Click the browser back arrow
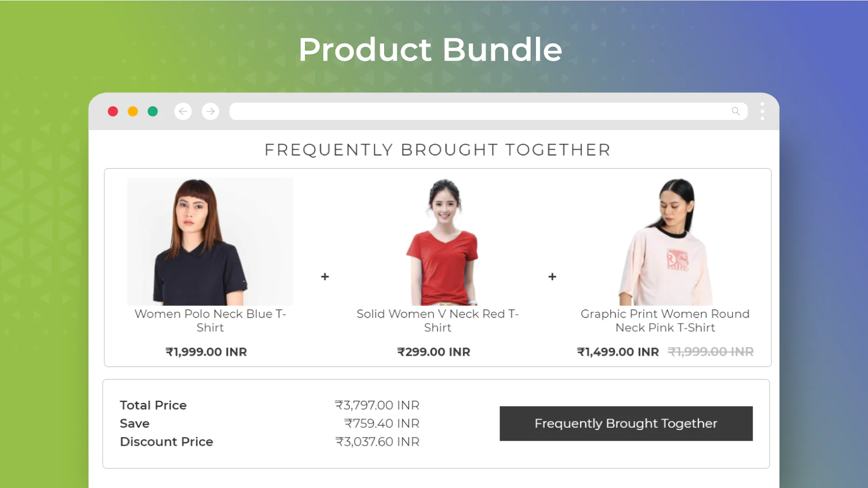868x488 pixels. pyautogui.click(x=183, y=112)
